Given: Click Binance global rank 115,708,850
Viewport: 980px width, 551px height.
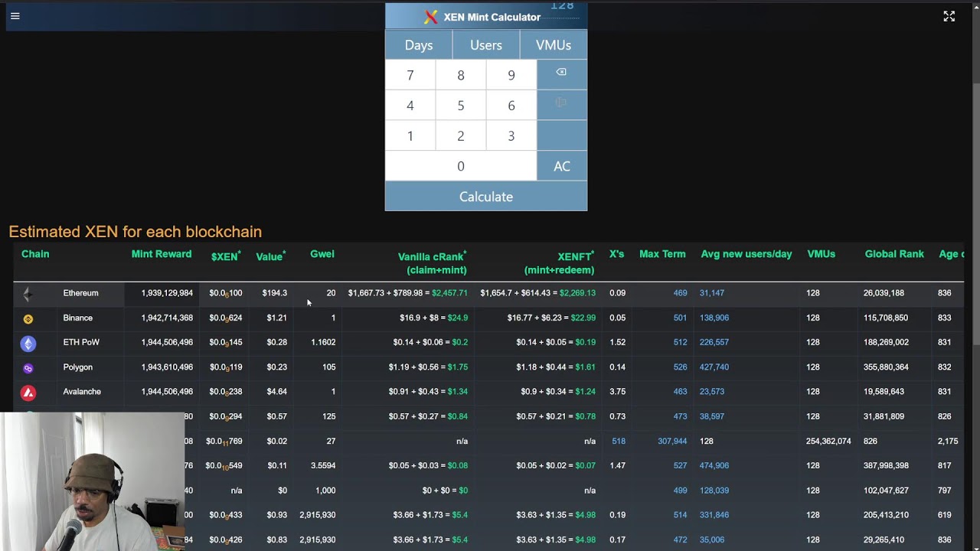Looking at the screenshot, I should tap(886, 318).
